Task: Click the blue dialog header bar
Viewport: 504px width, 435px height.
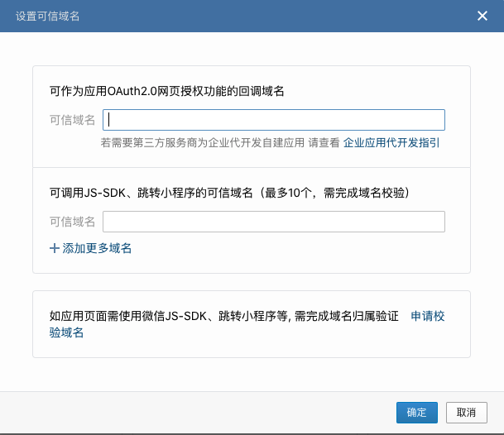Action: coord(252,16)
